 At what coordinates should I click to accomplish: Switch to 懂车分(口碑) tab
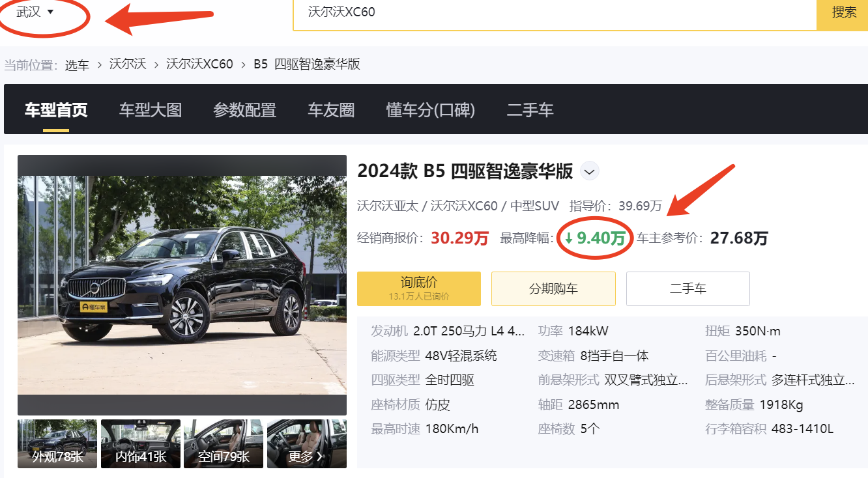click(x=431, y=110)
